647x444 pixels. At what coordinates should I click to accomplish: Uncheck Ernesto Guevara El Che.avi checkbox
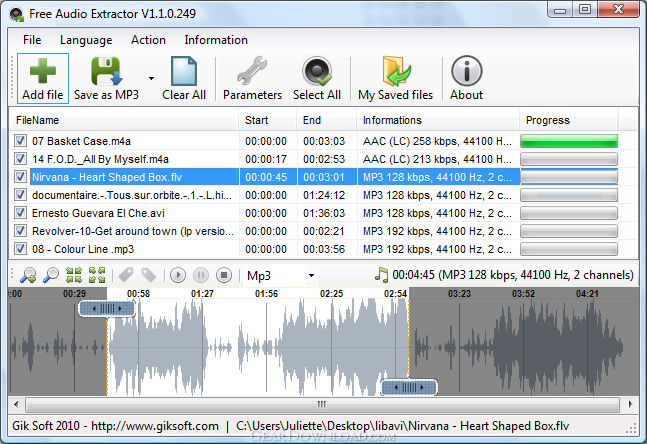coord(20,213)
